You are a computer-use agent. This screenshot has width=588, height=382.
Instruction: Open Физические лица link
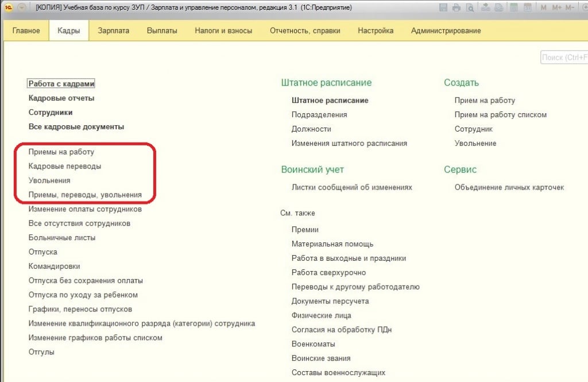coord(322,315)
